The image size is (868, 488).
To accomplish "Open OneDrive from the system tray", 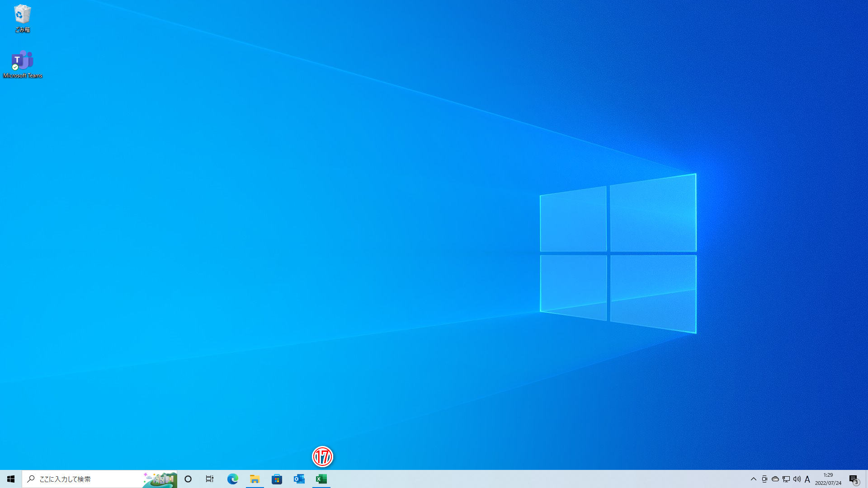I will tap(775, 479).
